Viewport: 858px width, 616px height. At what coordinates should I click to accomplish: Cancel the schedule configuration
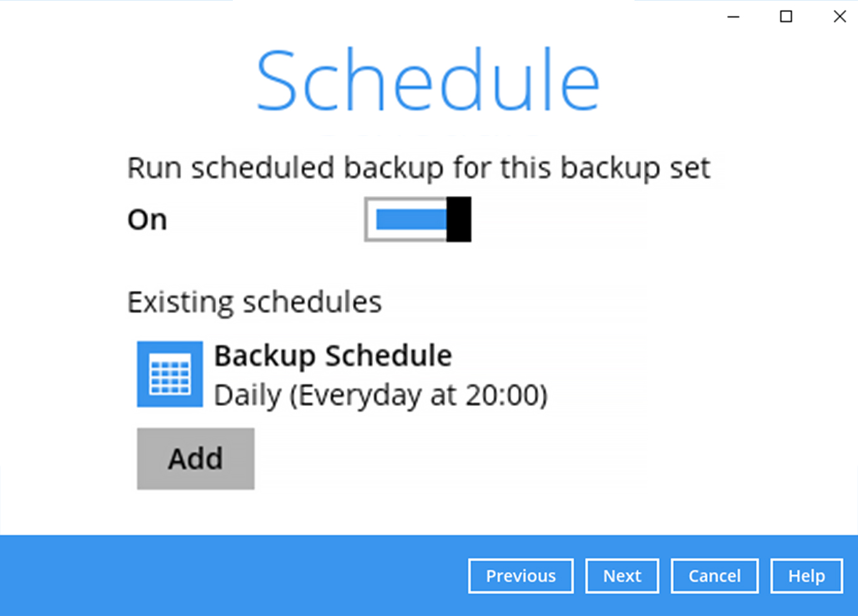tap(714, 576)
